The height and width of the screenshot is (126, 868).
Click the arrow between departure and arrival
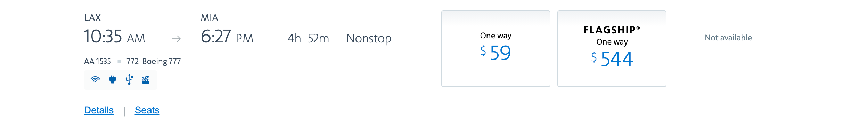[177, 39]
